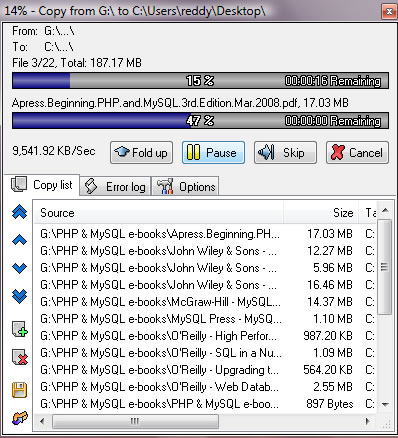
Task: Click the current file name label
Action: 180,103
